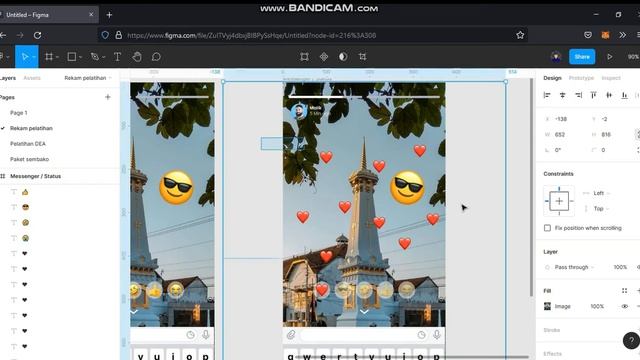This screenshot has width=640, height=360.
Task: Click the Create component icon
Action: click(324, 57)
